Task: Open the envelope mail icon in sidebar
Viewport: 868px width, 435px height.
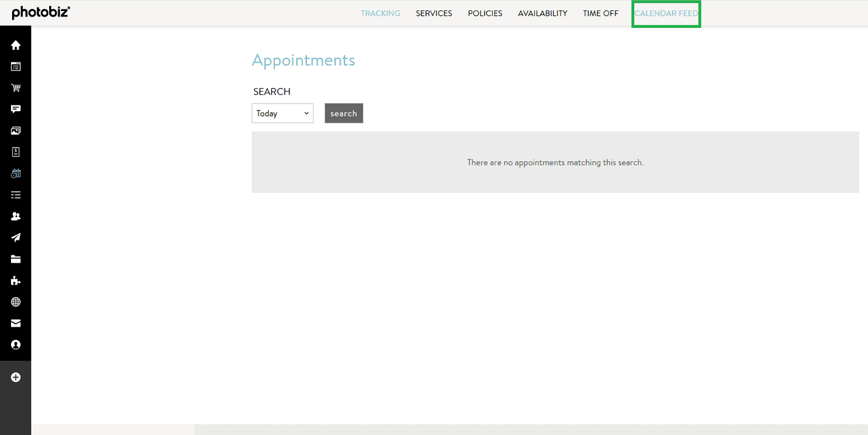Action: coord(16,323)
